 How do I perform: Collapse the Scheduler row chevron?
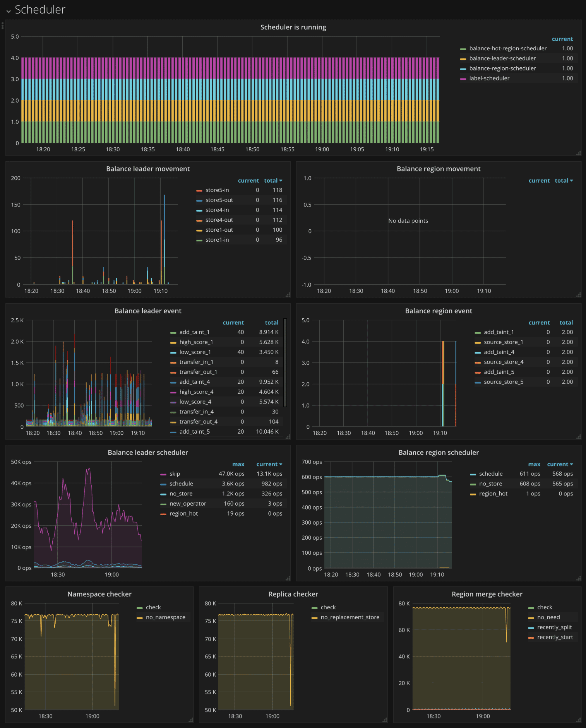[9, 11]
